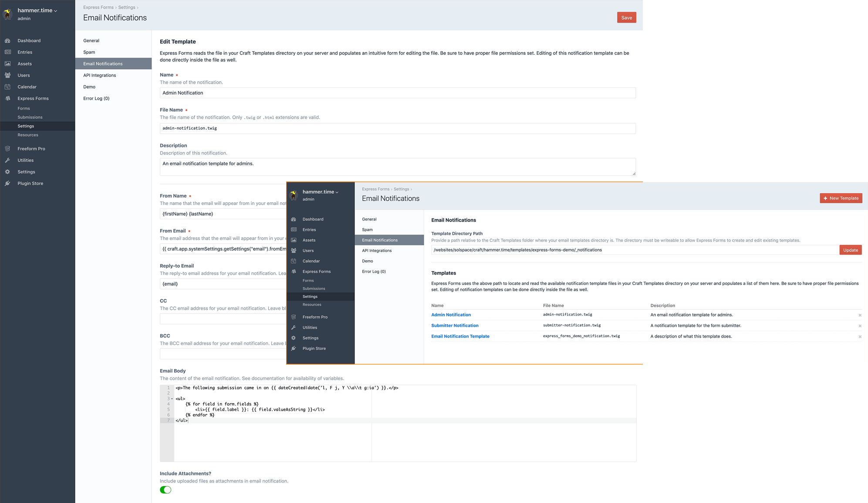Click Assets icon in the overlay window sidebar

[x=294, y=240]
